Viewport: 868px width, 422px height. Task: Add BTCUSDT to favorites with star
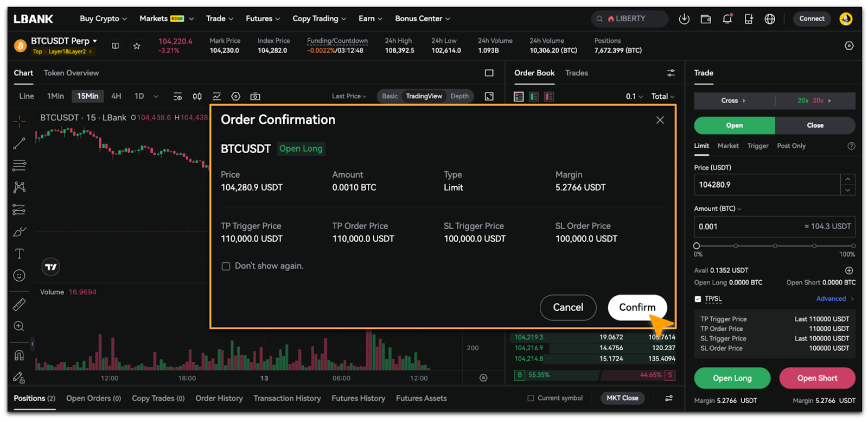pyautogui.click(x=137, y=46)
